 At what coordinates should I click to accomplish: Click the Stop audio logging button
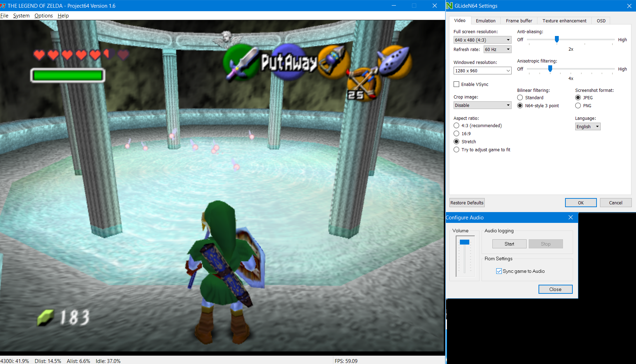(x=545, y=244)
